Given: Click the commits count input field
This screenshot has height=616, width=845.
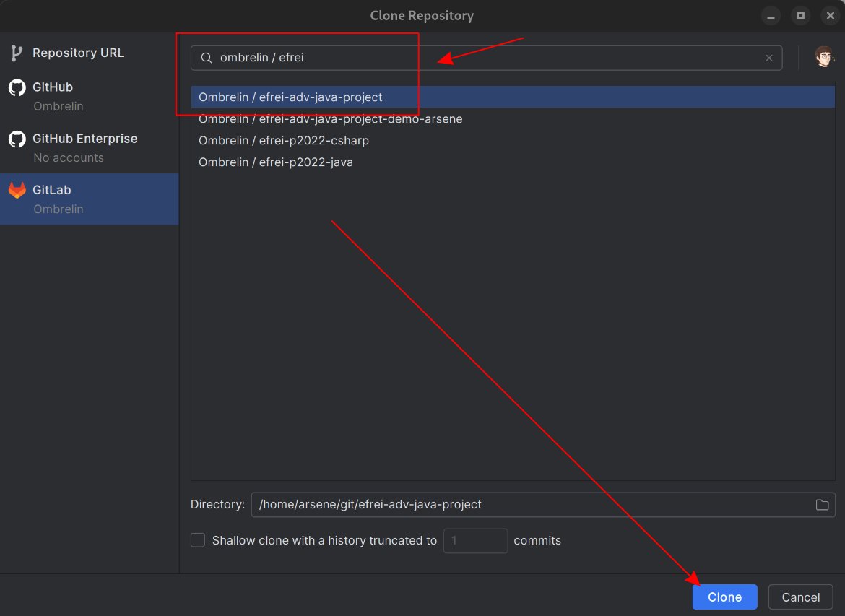Looking at the screenshot, I should tap(475, 541).
